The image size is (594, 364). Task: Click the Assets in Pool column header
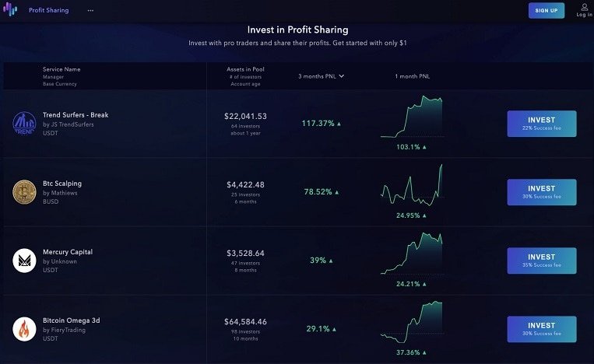pos(245,69)
